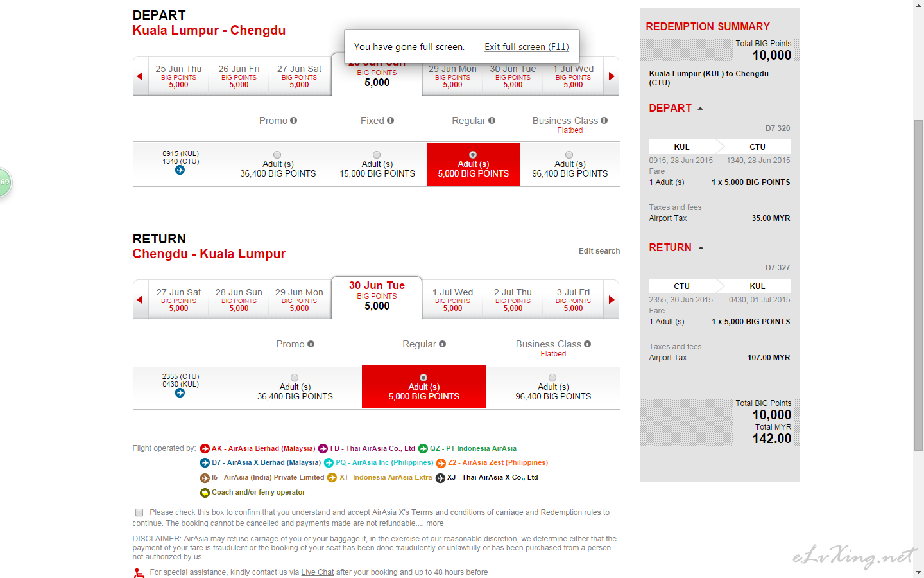Click the D7 plane icon under the 2355 CTU flight
This screenshot has width=924, height=578.
pyautogui.click(x=180, y=393)
